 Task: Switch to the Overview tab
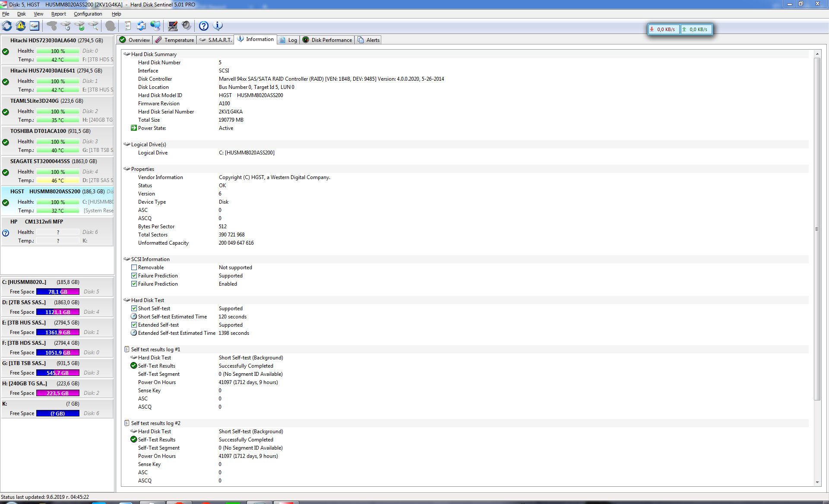pos(135,40)
